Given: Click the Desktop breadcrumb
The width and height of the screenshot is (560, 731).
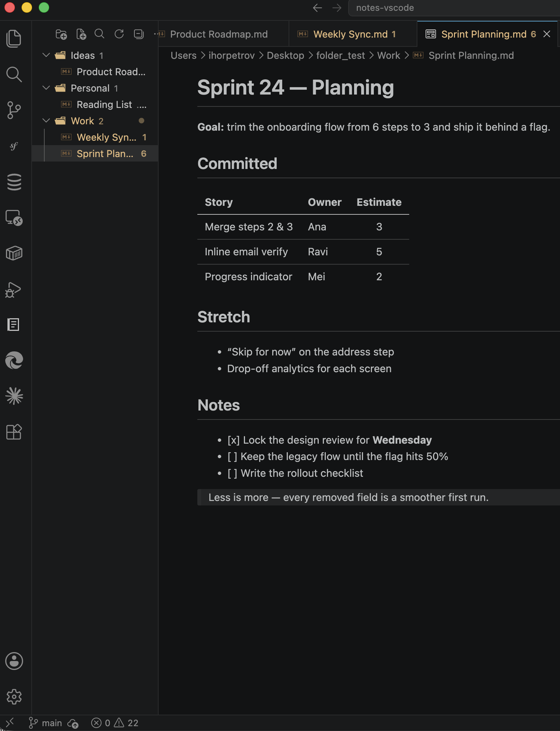Looking at the screenshot, I should (286, 55).
